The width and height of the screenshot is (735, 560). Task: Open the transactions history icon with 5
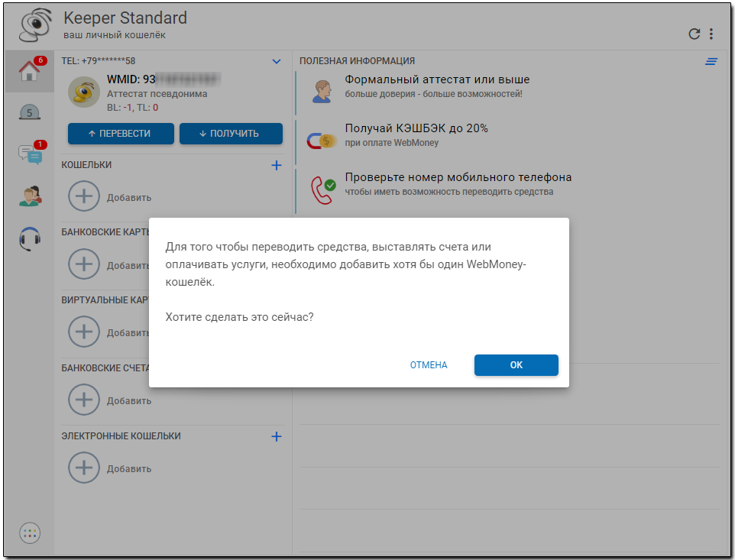[30, 112]
